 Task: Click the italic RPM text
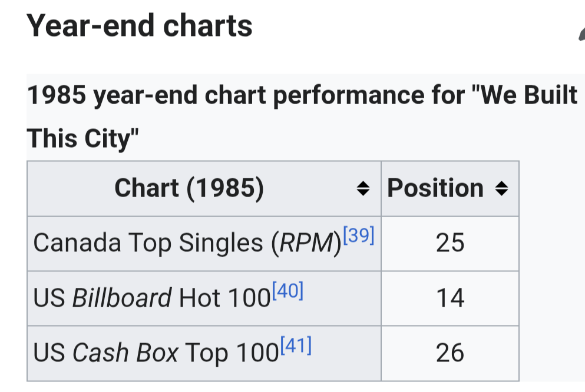[x=307, y=243]
